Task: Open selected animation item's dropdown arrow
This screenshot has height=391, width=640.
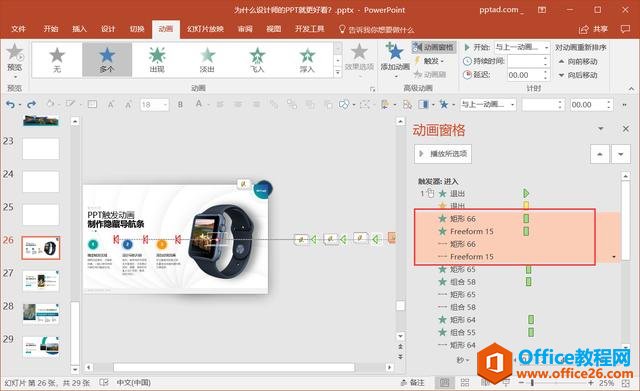Action: (x=614, y=257)
